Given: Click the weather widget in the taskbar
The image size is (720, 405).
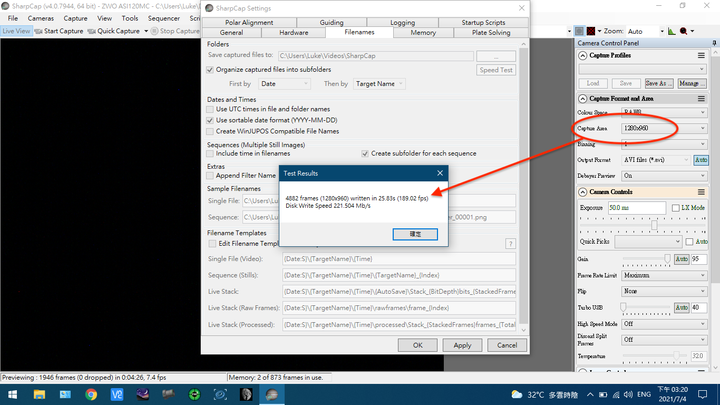Looking at the screenshot, I should 544,394.
